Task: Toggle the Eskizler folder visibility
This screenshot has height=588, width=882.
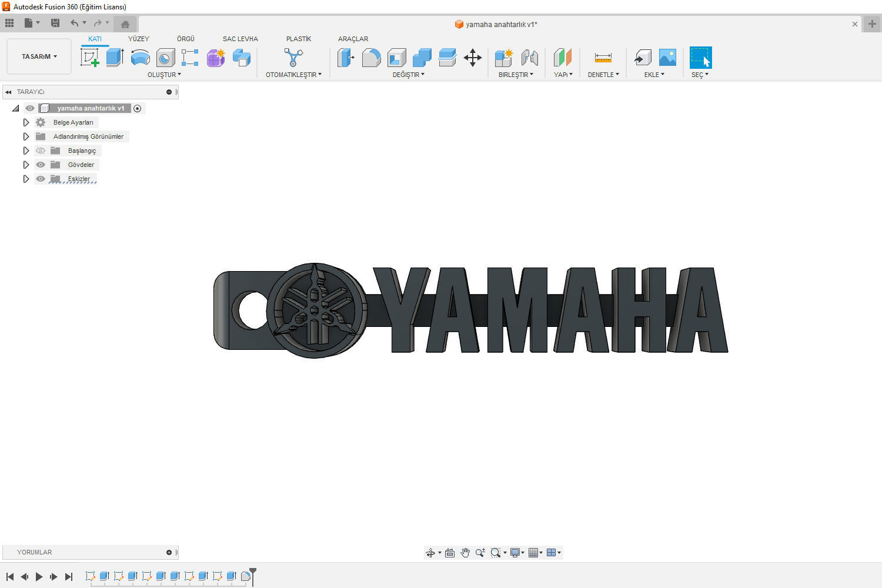Action: pos(41,179)
